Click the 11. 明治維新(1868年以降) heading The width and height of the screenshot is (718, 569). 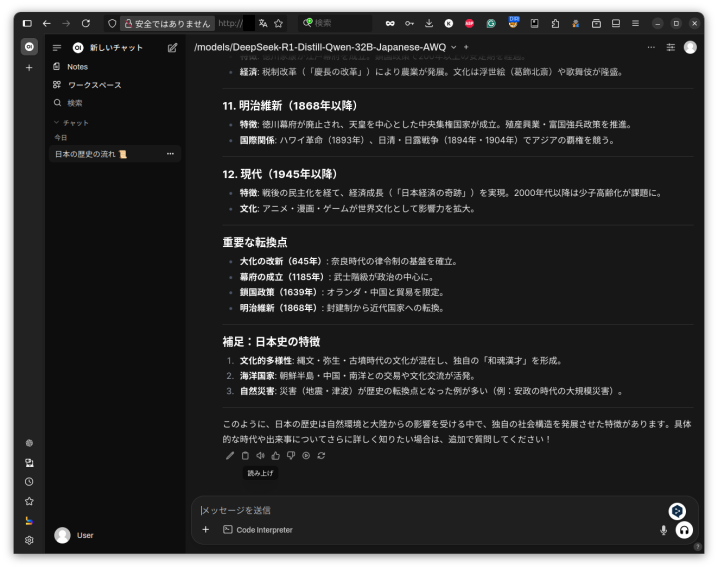[x=290, y=106]
